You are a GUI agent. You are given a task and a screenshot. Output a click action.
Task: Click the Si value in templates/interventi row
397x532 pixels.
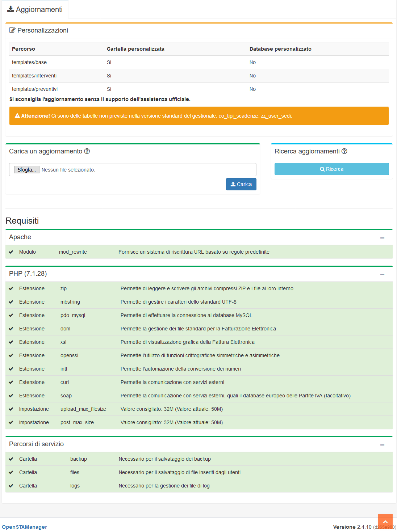pos(109,76)
